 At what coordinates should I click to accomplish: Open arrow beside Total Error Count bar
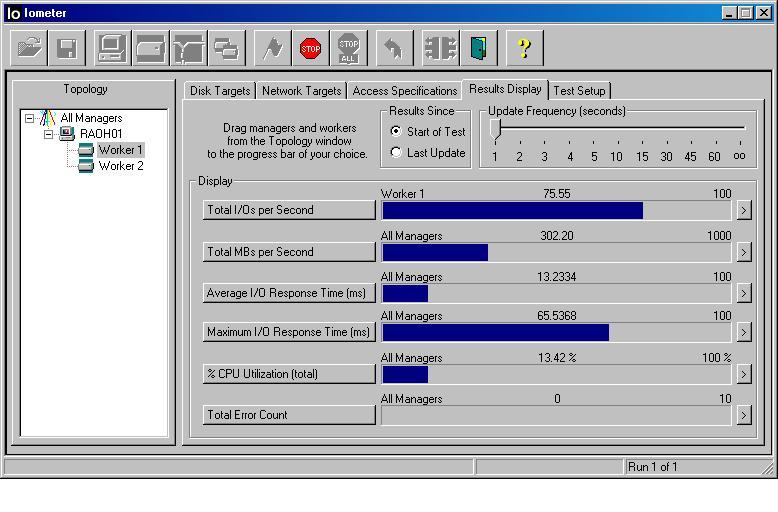click(x=743, y=415)
